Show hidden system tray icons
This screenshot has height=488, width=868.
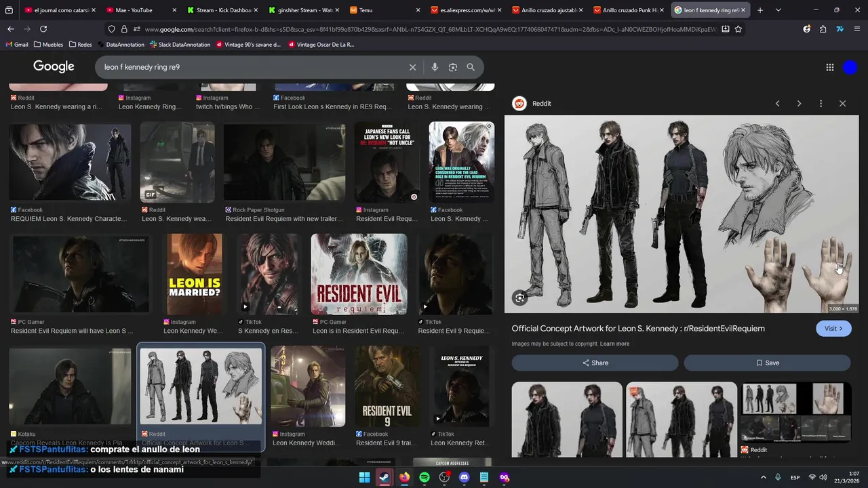pos(763,477)
